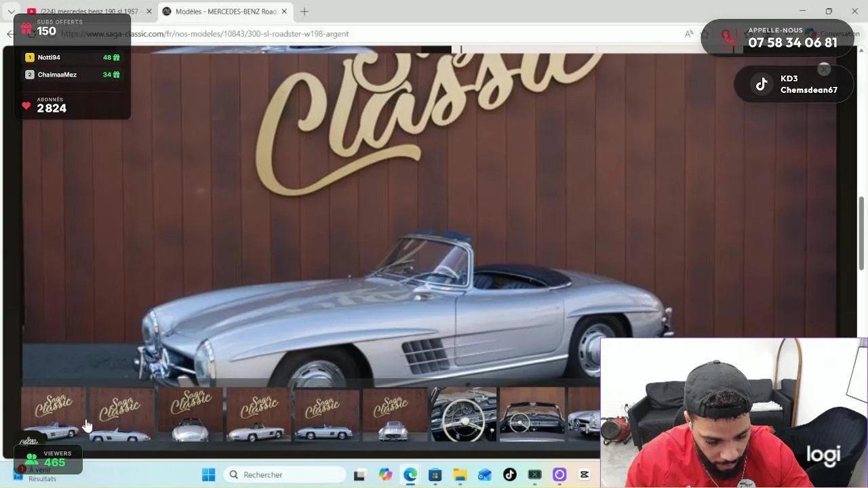Open the purple circle app on taskbar
The height and width of the screenshot is (488, 868).
pyautogui.click(x=559, y=474)
